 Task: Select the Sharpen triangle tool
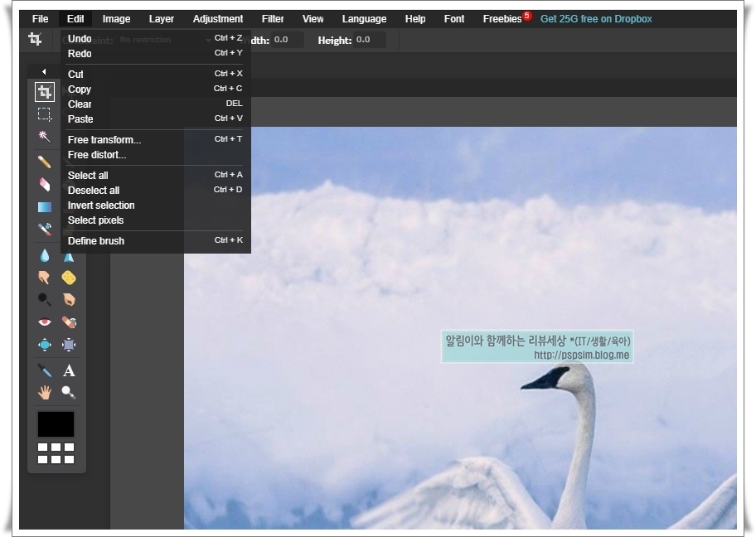point(69,257)
